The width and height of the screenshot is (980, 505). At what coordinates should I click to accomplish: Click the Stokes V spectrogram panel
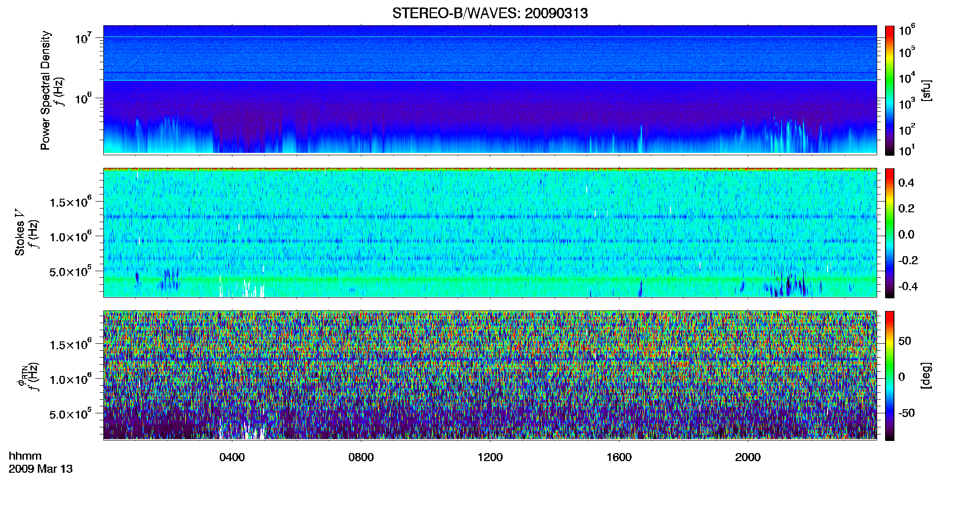tap(490, 233)
